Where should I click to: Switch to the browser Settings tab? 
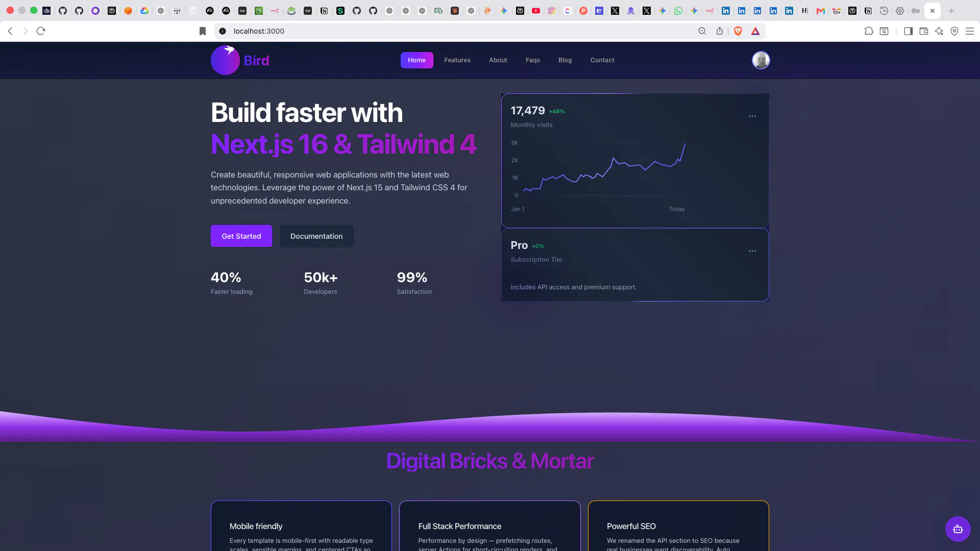pos(900,11)
